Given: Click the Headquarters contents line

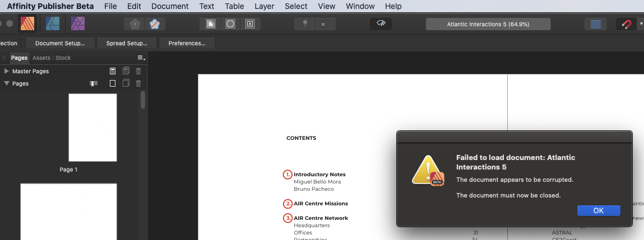Looking at the screenshot, I should pos(312,225).
